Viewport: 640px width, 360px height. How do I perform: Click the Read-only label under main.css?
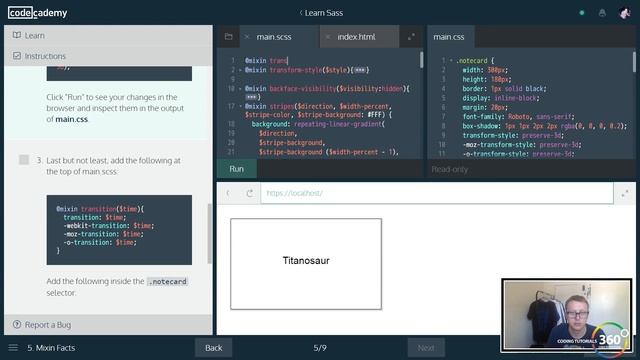coord(450,169)
